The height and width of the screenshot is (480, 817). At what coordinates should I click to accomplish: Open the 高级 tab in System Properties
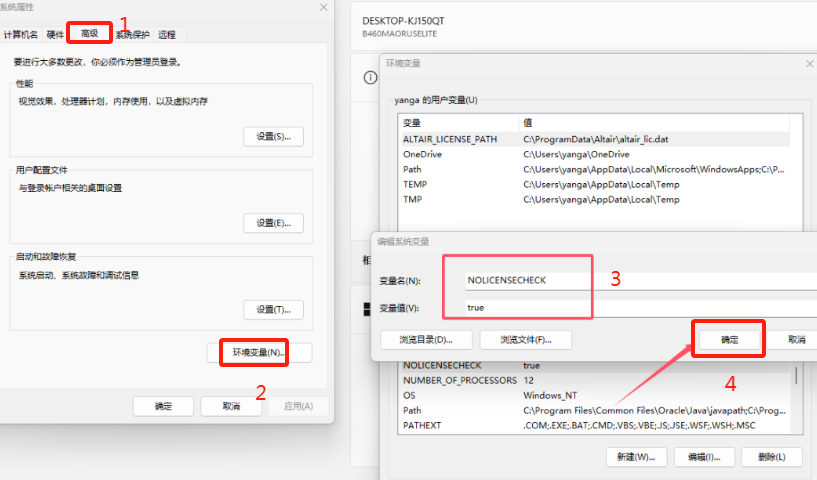point(90,33)
